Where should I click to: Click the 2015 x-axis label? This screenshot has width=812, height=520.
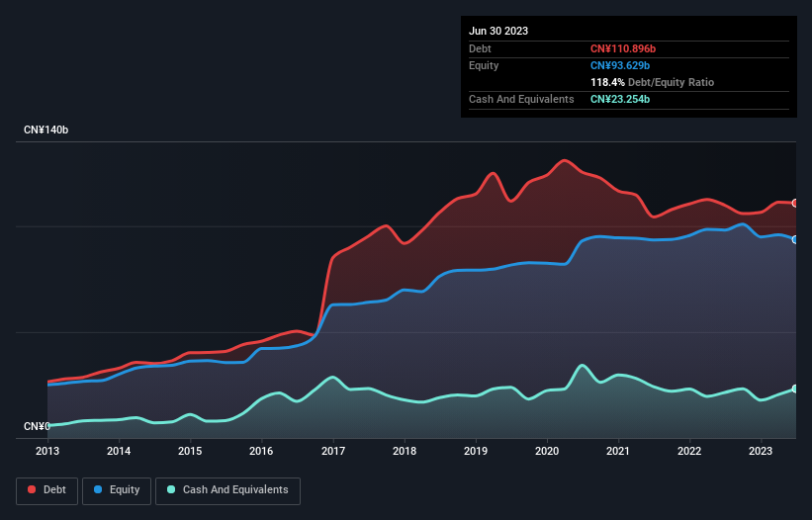tap(190, 451)
